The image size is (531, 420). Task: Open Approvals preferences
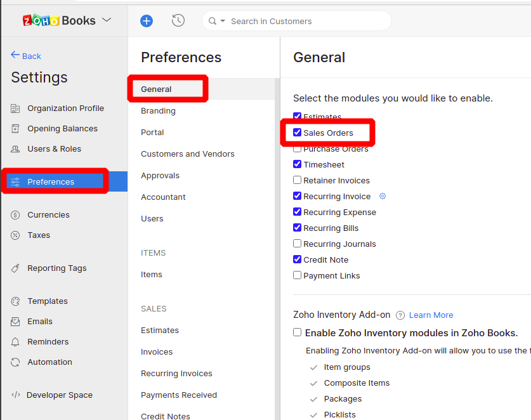[x=160, y=176]
